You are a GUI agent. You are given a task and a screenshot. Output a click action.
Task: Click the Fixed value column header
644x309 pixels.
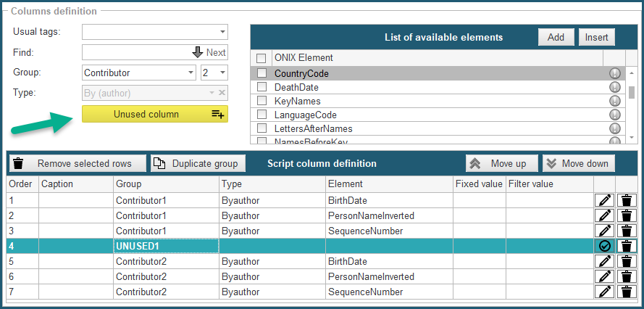point(480,184)
